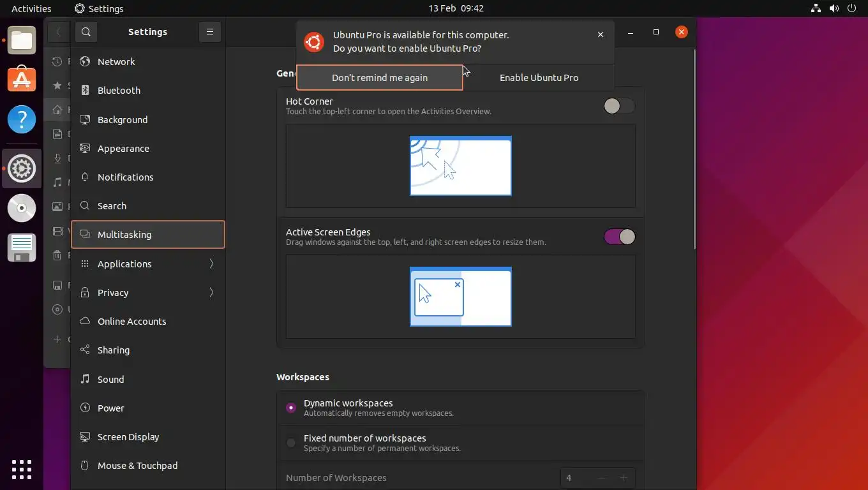Screen dimensions: 868x490
Task: Click the Active Screen Edges illustration
Action: point(461,297)
